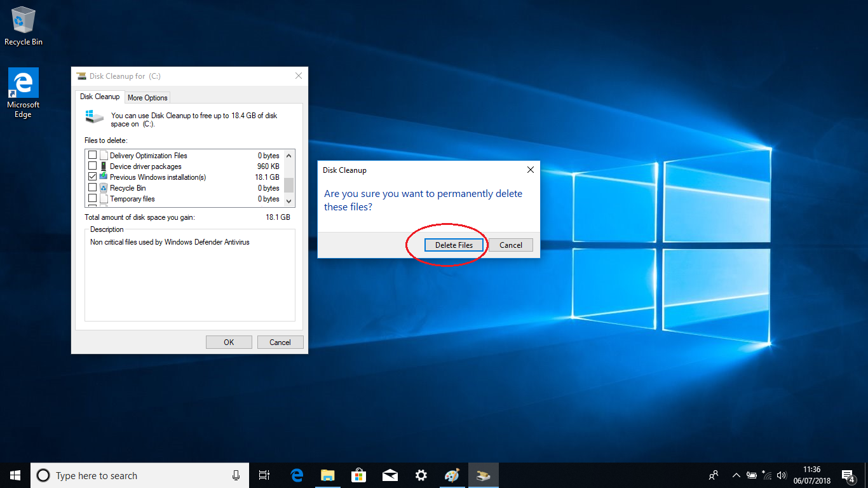Click the Cortana circle icon
The image size is (868, 488).
[43, 475]
